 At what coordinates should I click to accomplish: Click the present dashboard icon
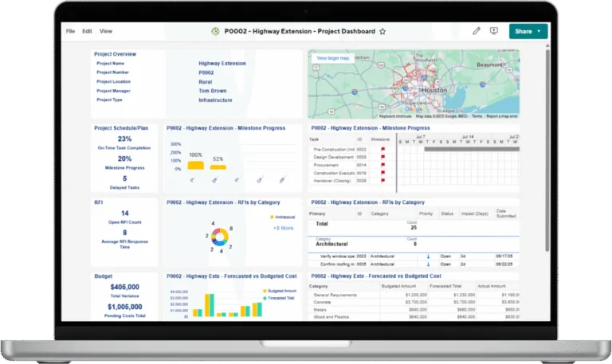[x=494, y=31]
